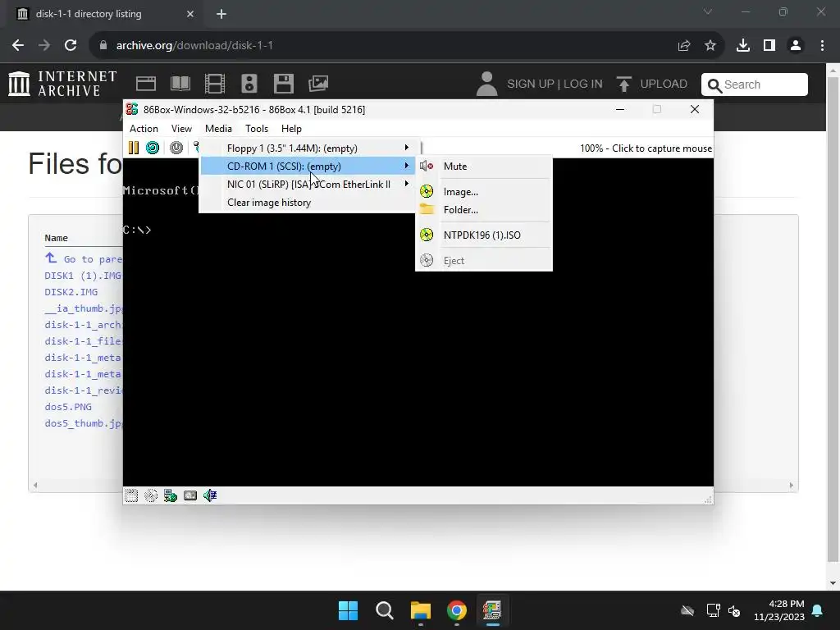This screenshot has height=630, width=840.
Task: Click the LOG IN link
Action: [x=583, y=84]
